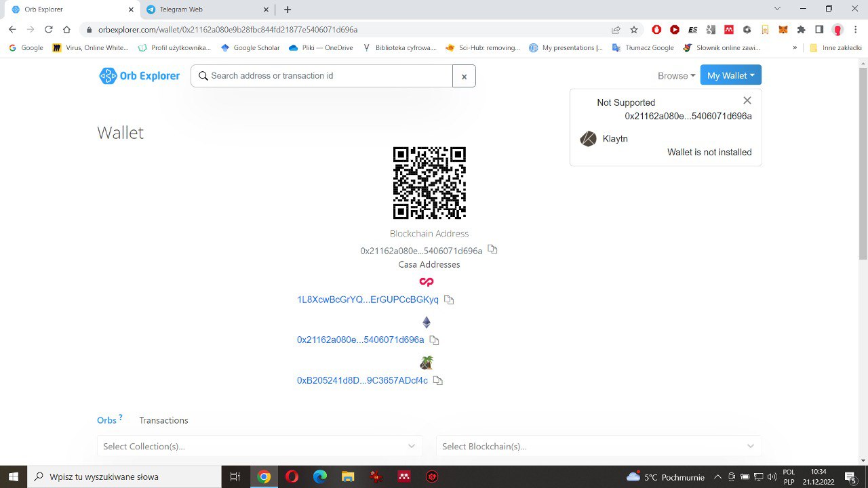The image size is (868, 488).
Task: Click the wallet QR code
Action: [x=429, y=183]
